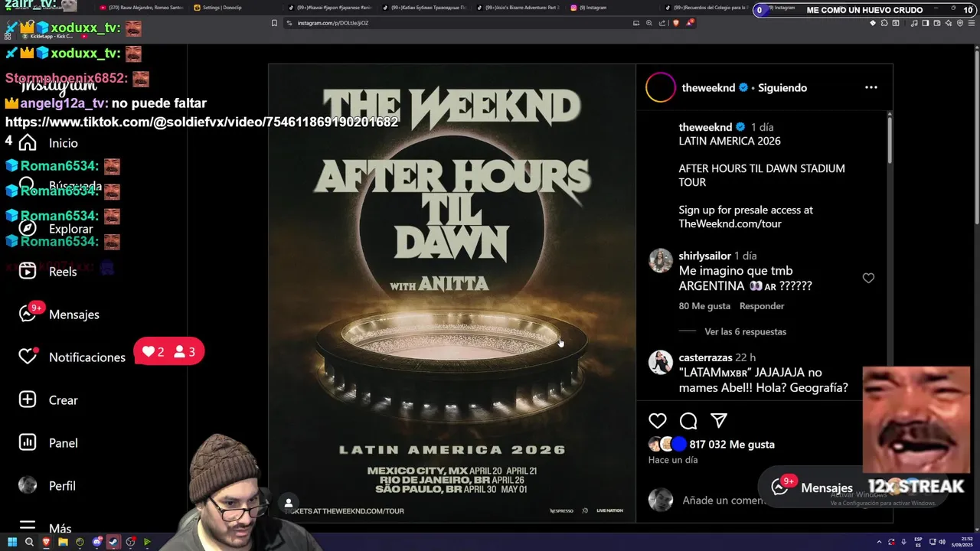
Task: Click Responder under shirlysailor's comment
Action: [762, 306]
